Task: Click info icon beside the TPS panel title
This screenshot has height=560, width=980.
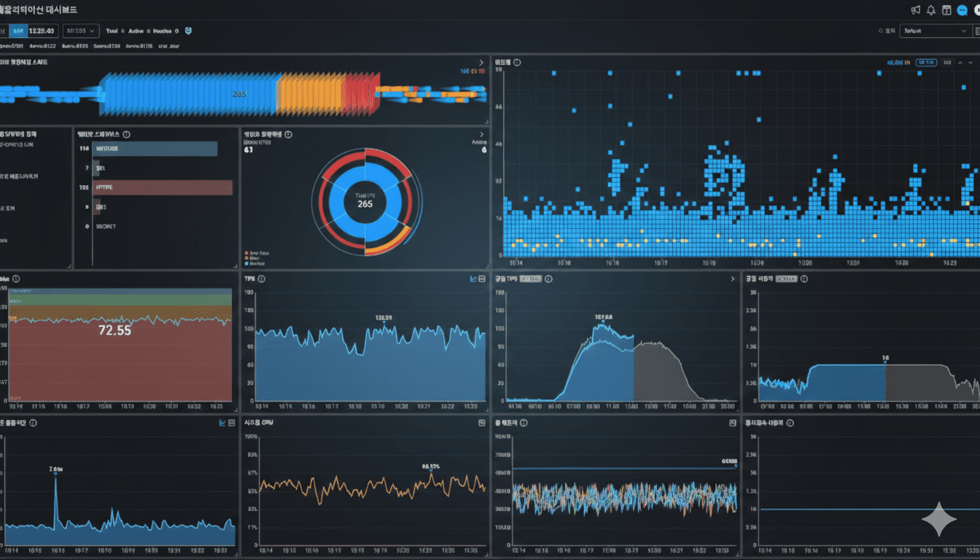Action: (261, 279)
